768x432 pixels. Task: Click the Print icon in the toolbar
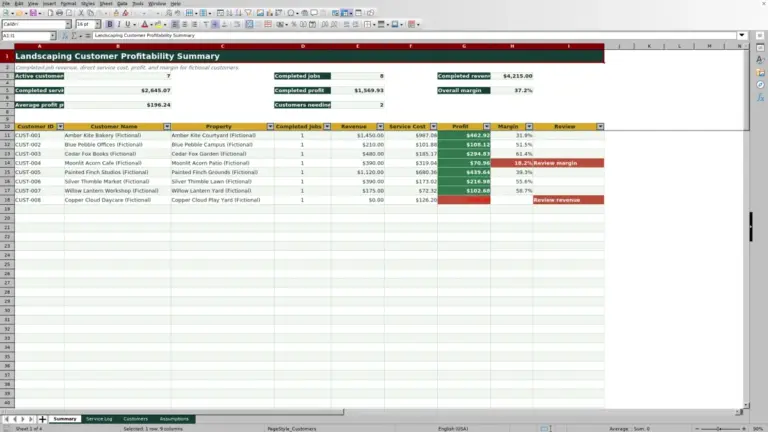[x=59, y=13]
